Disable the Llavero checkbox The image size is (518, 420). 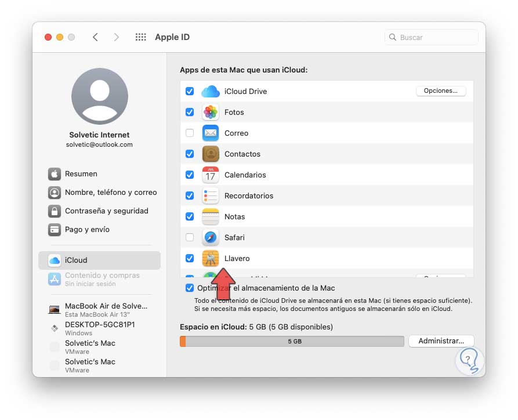[x=190, y=258]
